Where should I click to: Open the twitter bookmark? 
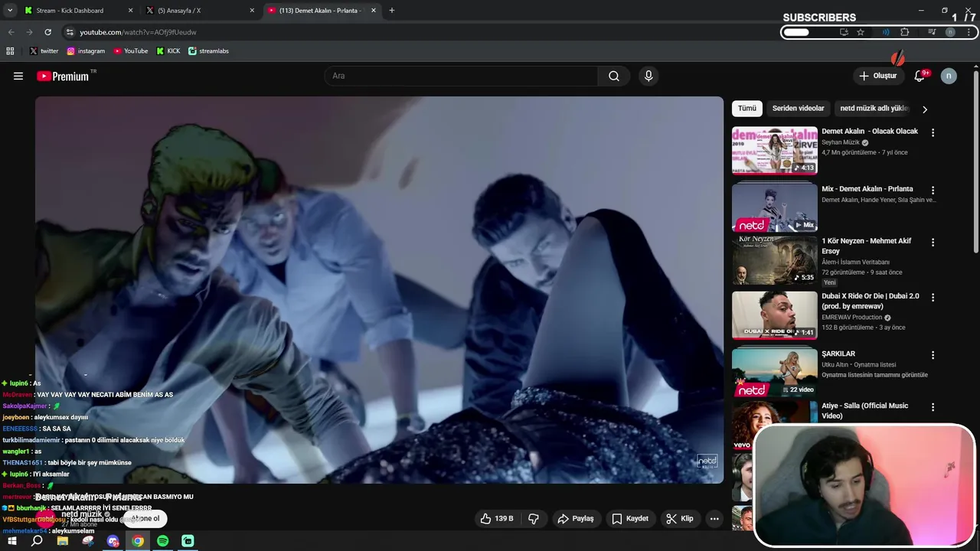(44, 51)
